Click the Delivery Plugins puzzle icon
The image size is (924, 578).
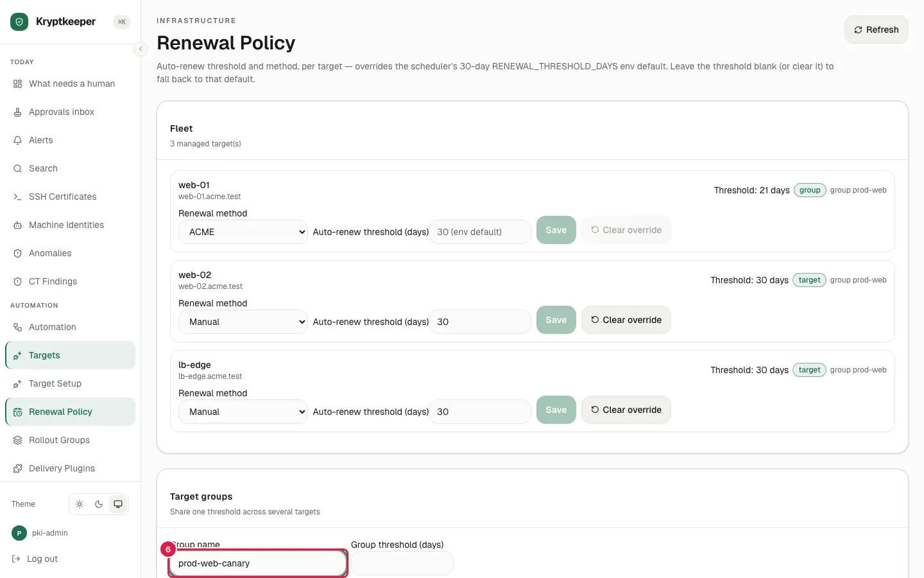click(17, 468)
